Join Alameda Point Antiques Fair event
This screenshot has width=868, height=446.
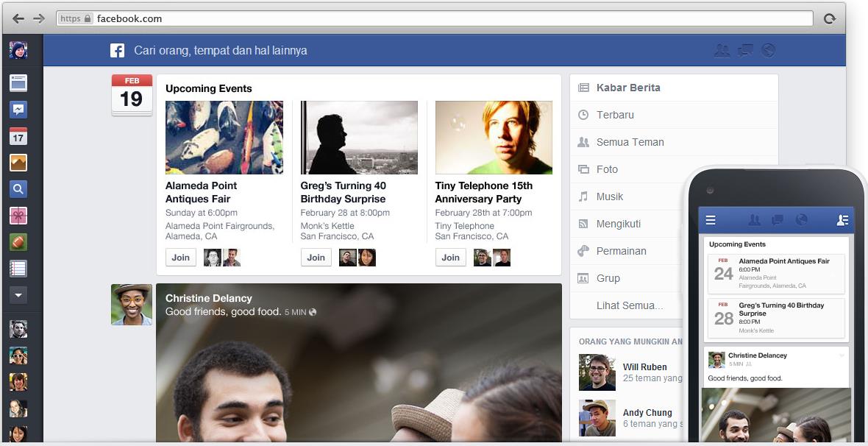[180, 258]
